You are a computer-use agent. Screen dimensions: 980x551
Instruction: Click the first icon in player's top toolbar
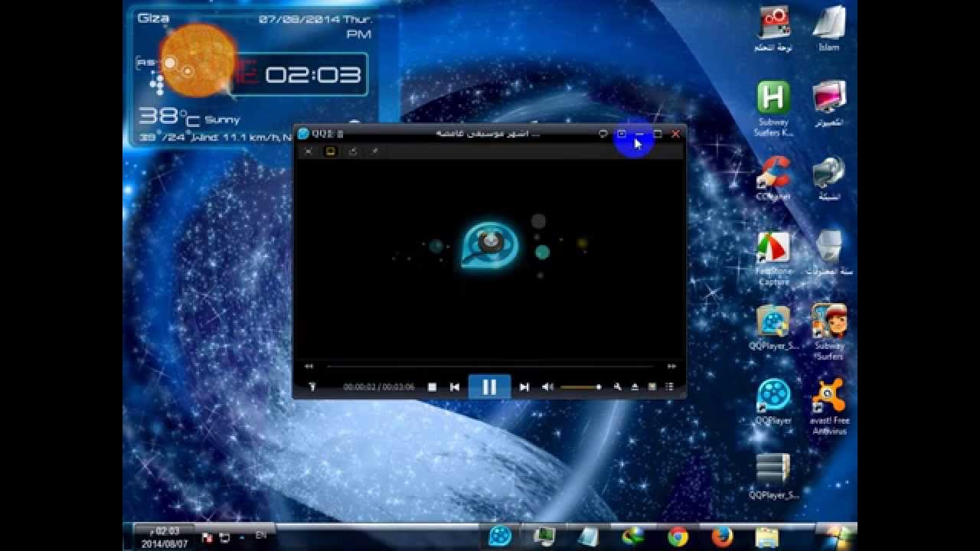point(309,152)
